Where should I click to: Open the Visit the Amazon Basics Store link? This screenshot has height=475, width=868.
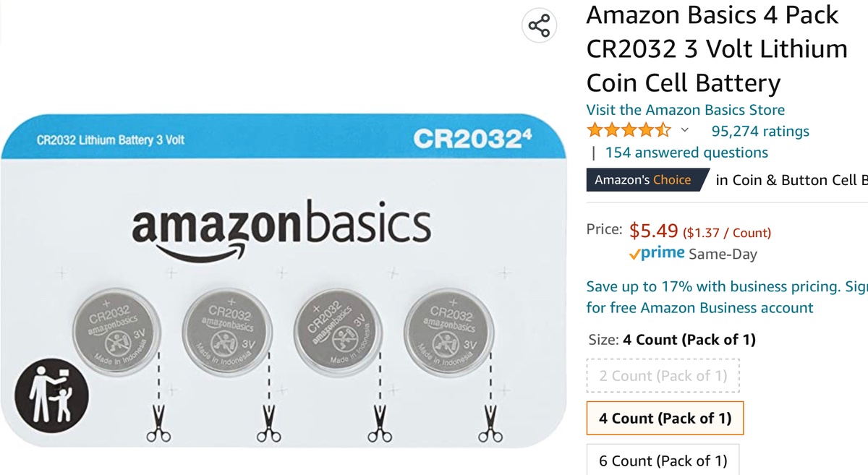(685, 110)
